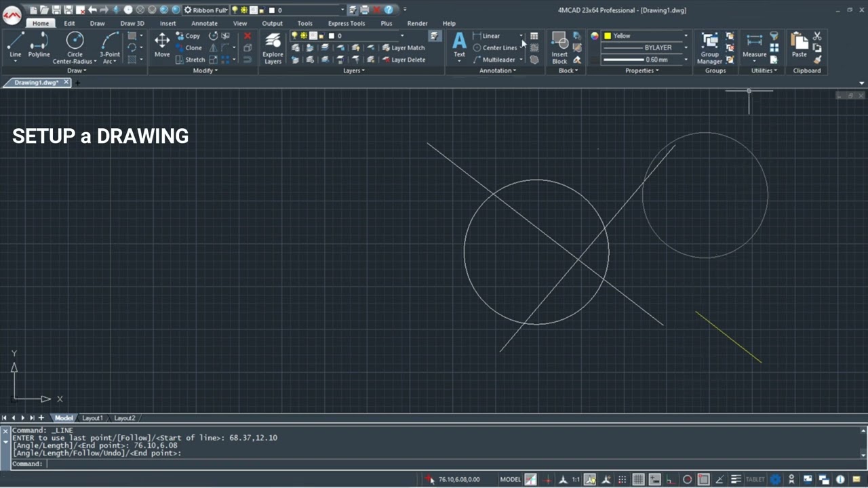This screenshot has width=868, height=488.
Task: Click the Insert Block icon
Action: (x=559, y=47)
